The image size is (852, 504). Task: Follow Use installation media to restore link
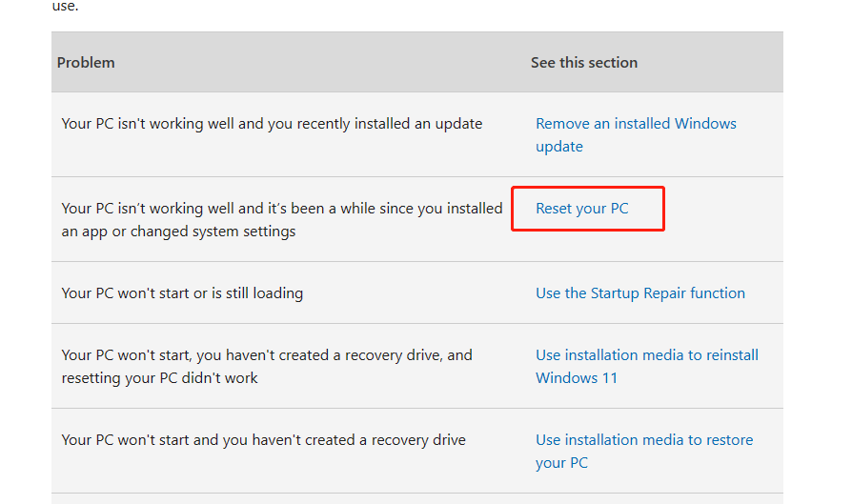(x=644, y=452)
